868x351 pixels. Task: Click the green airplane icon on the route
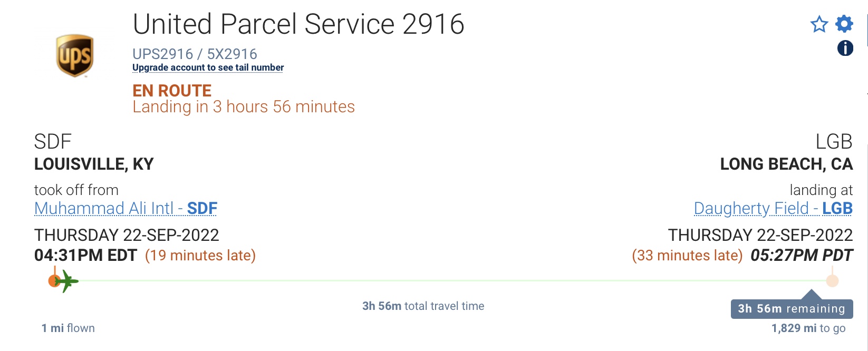[x=67, y=281]
